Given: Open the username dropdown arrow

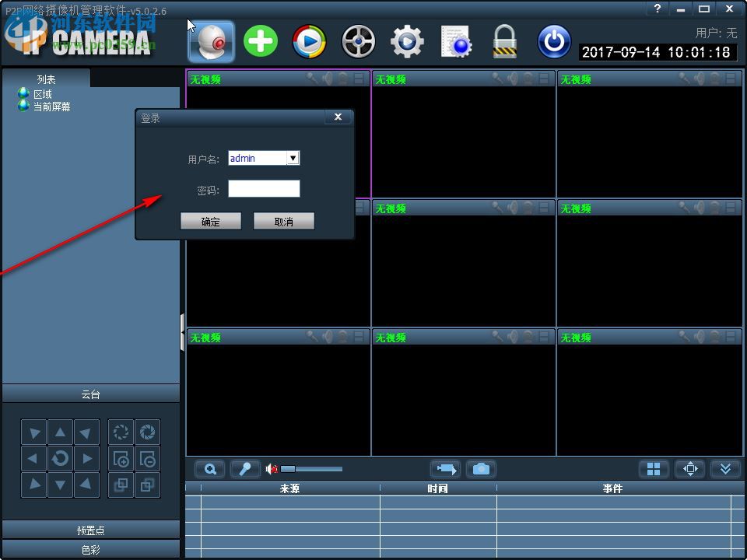Looking at the screenshot, I should click(293, 158).
